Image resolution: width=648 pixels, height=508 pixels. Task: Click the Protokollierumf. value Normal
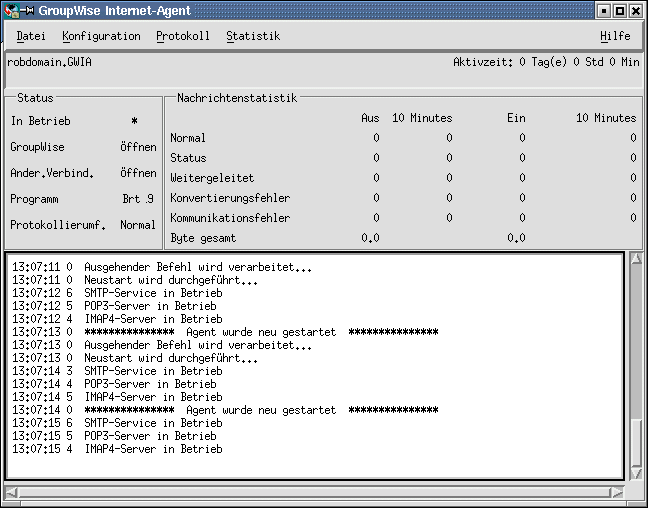(x=138, y=225)
